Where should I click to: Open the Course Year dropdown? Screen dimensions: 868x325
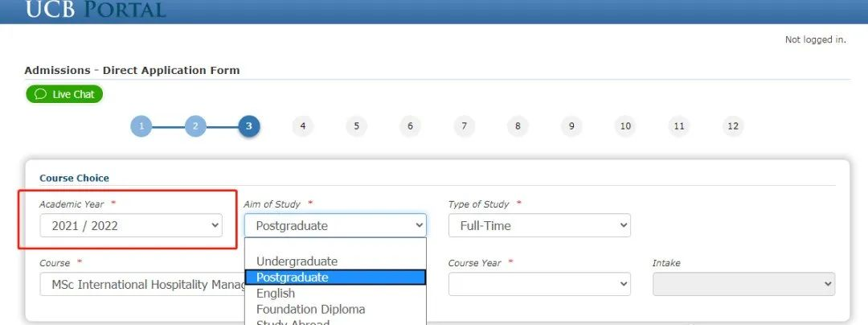tap(539, 284)
